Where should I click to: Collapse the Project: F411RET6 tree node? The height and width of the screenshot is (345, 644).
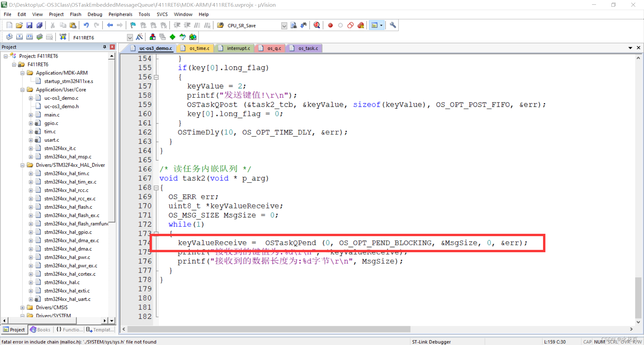point(6,56)
